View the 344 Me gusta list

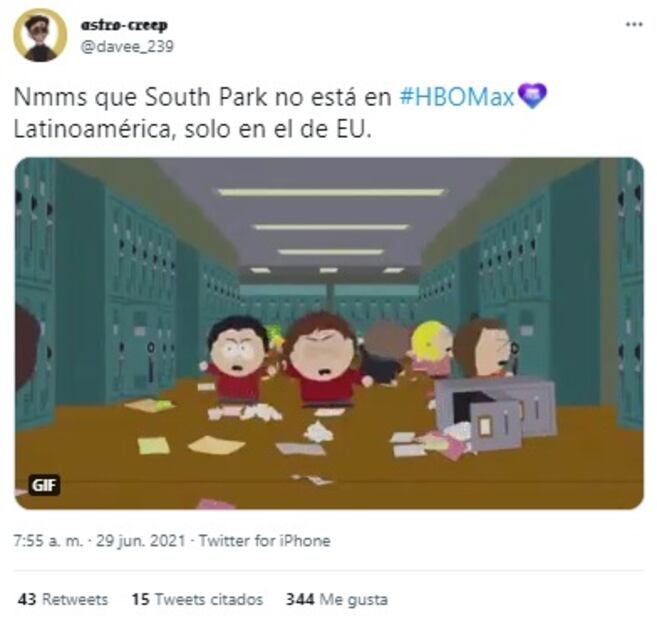click(x=336, y=599)
